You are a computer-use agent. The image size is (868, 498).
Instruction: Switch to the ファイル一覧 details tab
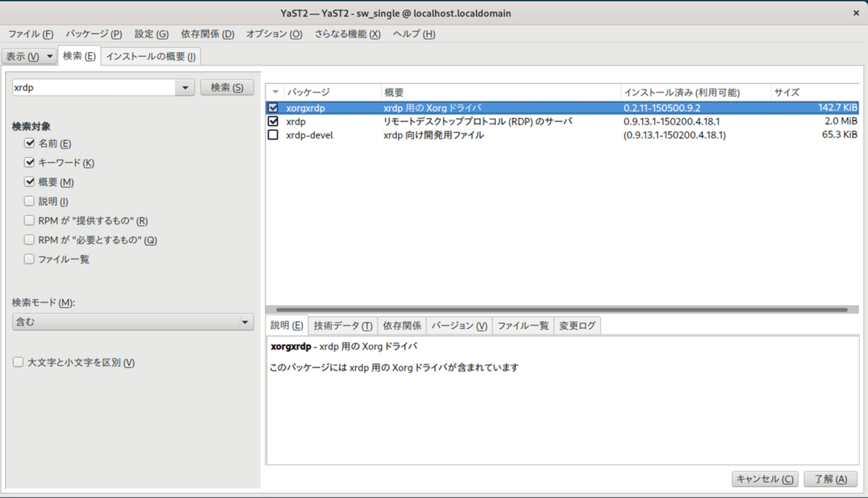[x=523, y=326]
